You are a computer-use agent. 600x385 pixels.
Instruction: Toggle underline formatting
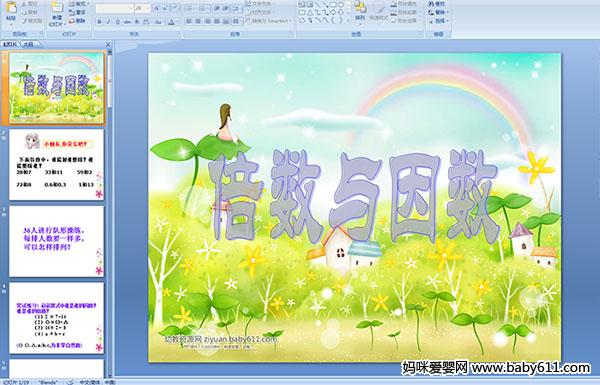(117, 22)
